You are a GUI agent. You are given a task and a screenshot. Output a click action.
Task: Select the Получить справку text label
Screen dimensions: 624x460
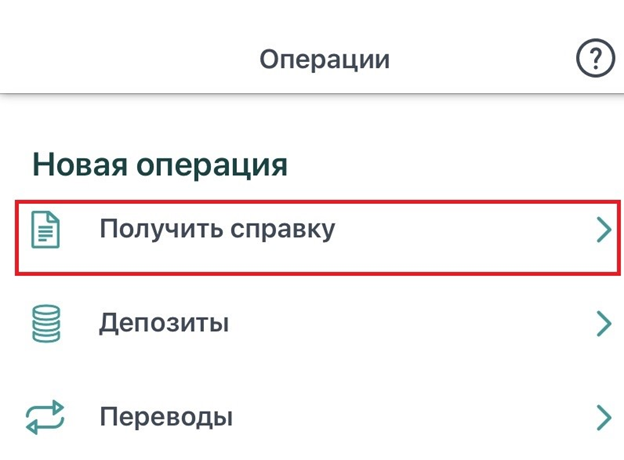[217, 229]
